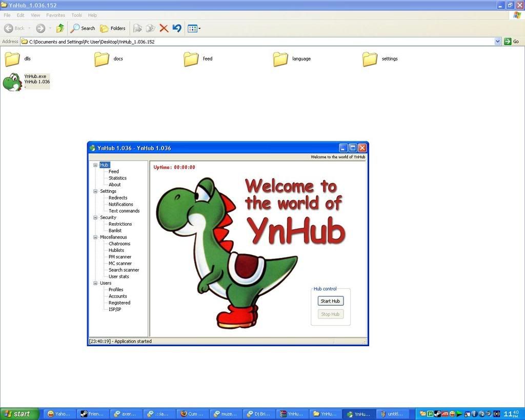Viewport: 525px width, 420px height.
Task: Switch to the untitl... taskbar window
Action: pyautogui.click(x=392, y=414)
